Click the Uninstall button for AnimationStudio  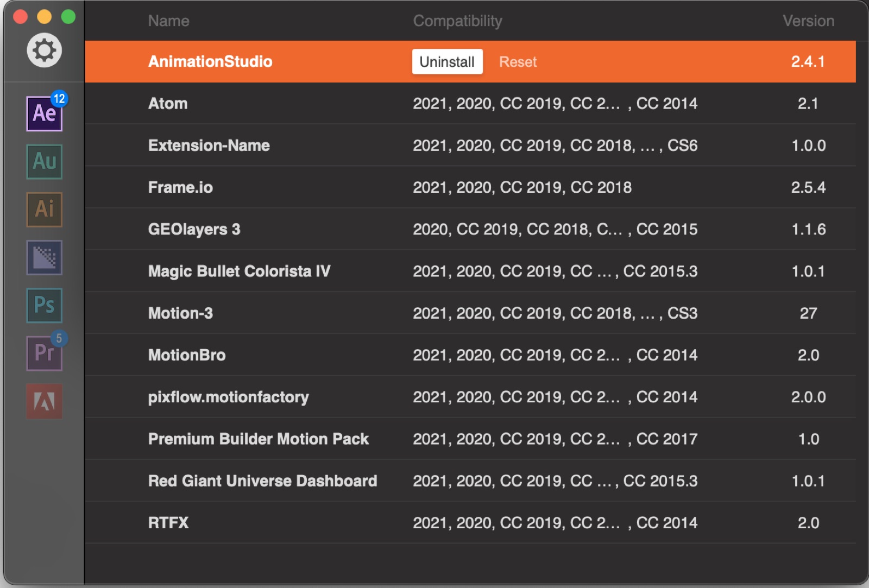pyautogui.click(x=447, y=62)
